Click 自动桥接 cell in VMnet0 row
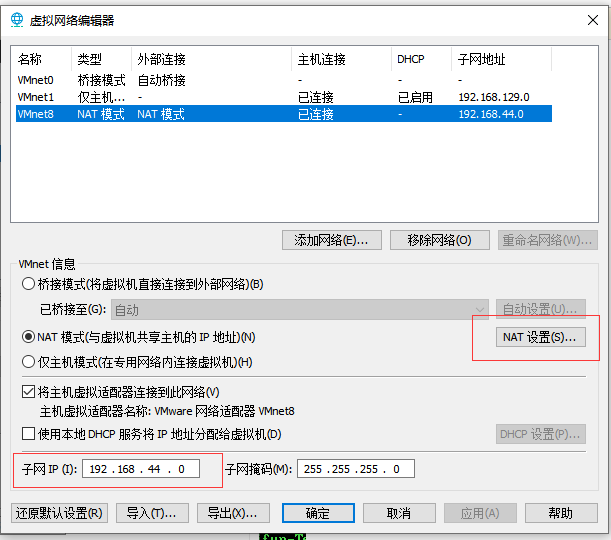The image size is (611, 540). tap(161, 80)
